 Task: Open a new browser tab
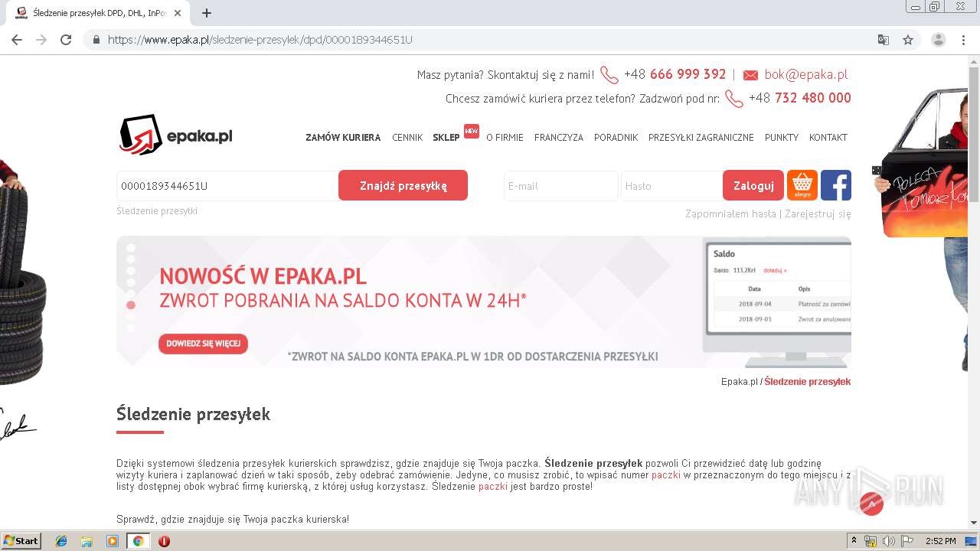(207, 13)
